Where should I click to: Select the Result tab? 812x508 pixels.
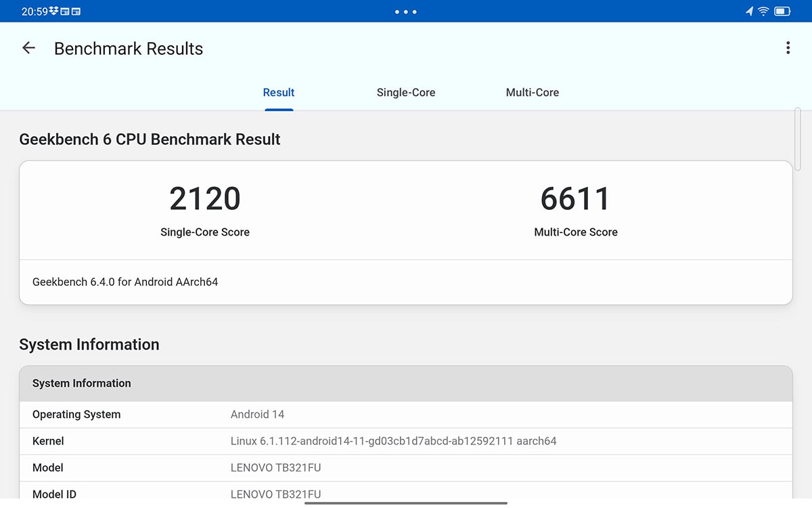[278, 92]
